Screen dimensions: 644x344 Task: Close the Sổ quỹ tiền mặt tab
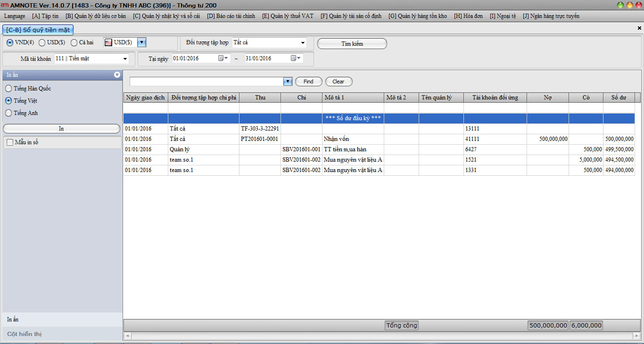click(x=639, y=28)
